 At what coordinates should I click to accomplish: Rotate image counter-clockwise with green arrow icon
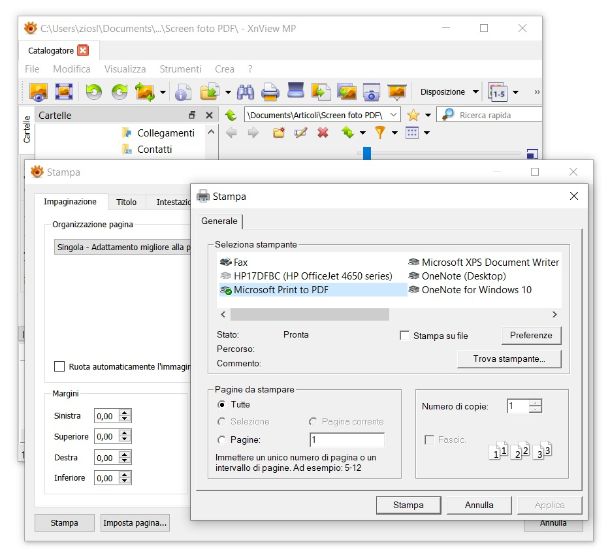[94, 92]
